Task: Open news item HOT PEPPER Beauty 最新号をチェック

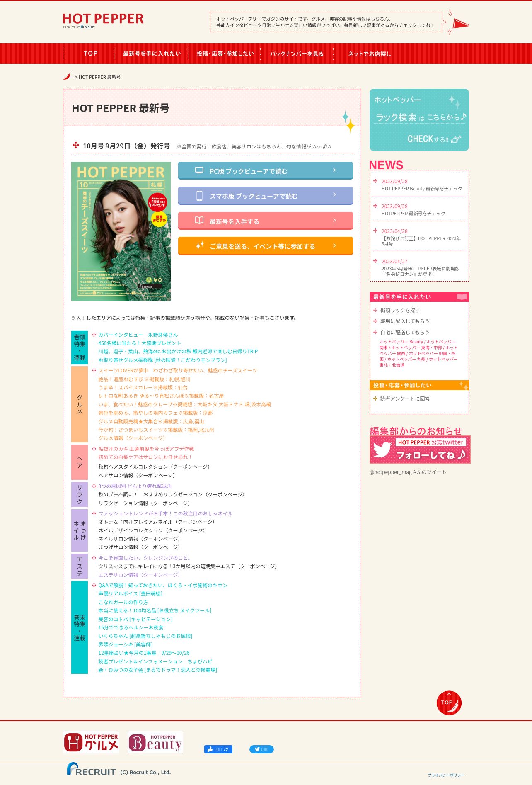Action: click(x=421, y=189)
